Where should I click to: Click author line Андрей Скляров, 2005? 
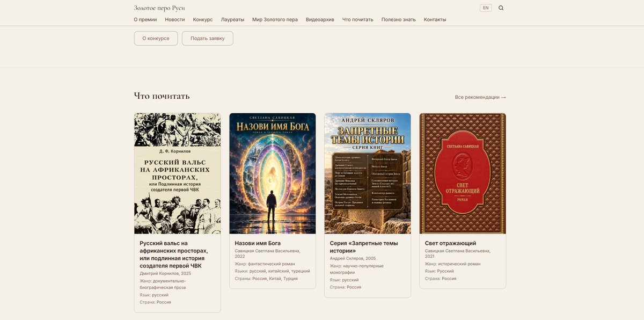click(x=353, y=258)
